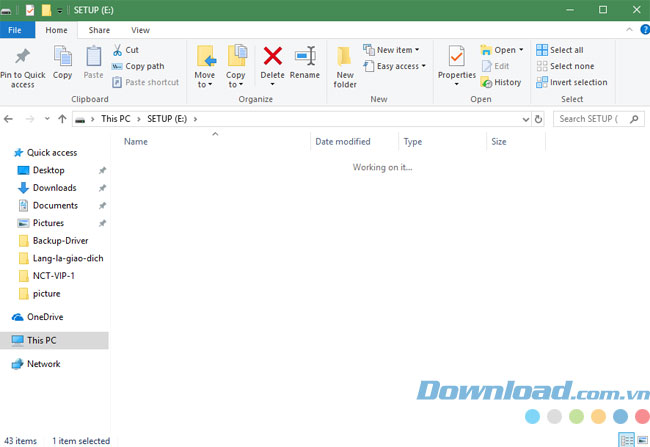Click the Edit ribbon button
Image resolution: width=650 pixels, height=447 pixels.
point(495,66)
